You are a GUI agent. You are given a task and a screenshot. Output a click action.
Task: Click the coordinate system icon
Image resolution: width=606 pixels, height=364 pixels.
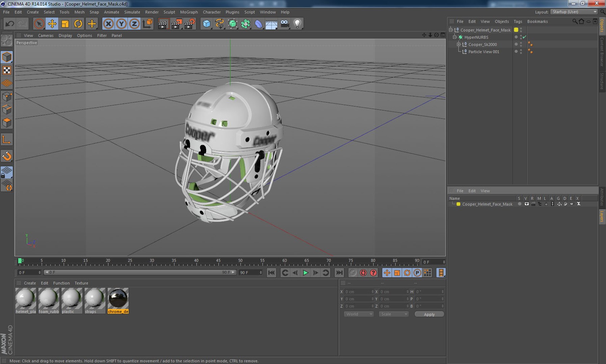[x=147, y=24]
